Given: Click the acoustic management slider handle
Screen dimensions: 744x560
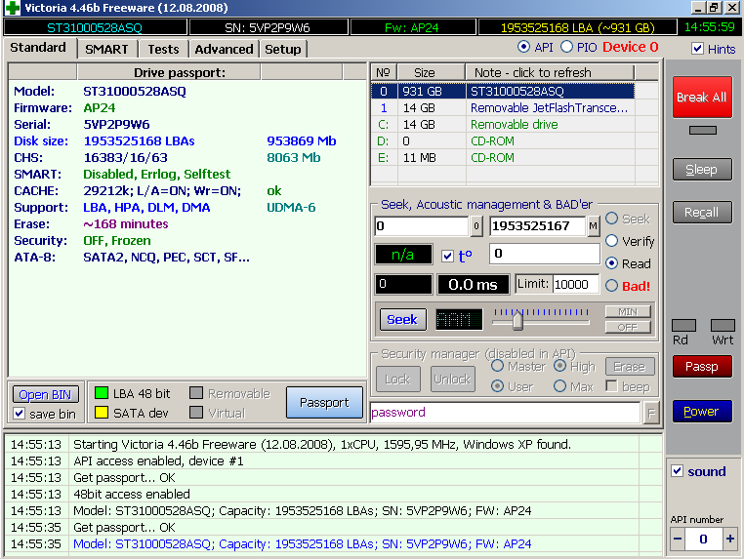Looking at the screenshot, I should (x=517, y=319).
